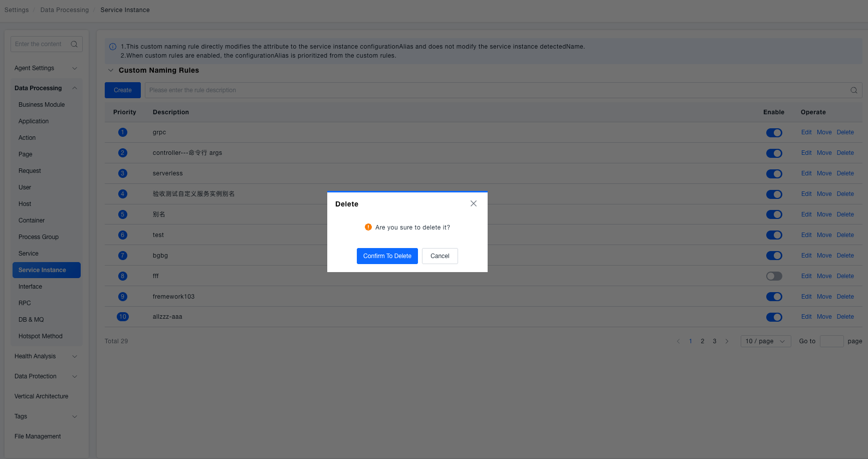Open the RPC menu item

(x=47, y=303)
